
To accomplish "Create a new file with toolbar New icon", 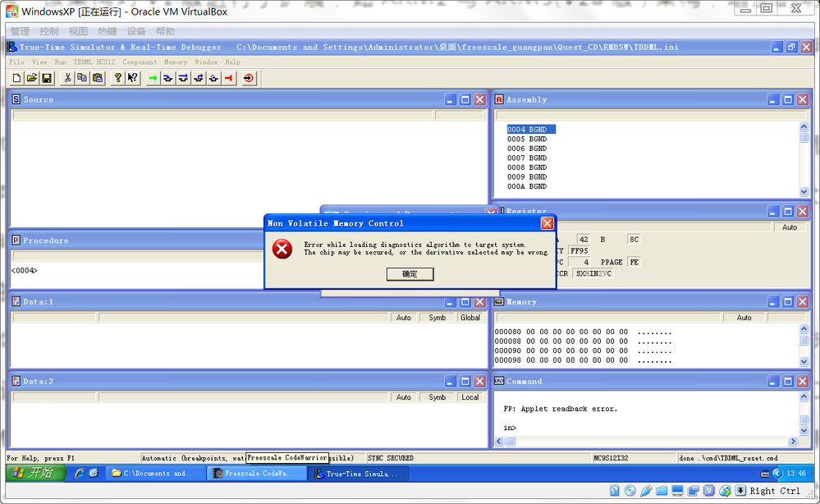I will 16,79.
